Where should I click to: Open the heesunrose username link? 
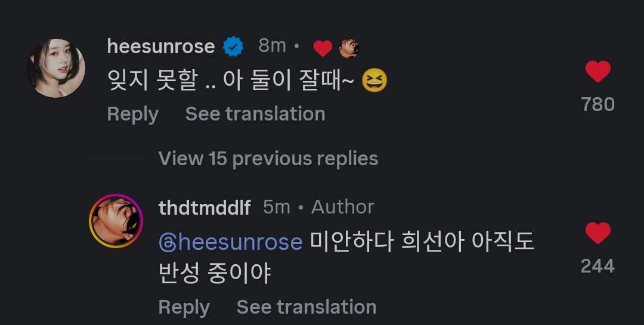[x=161, y=46]
